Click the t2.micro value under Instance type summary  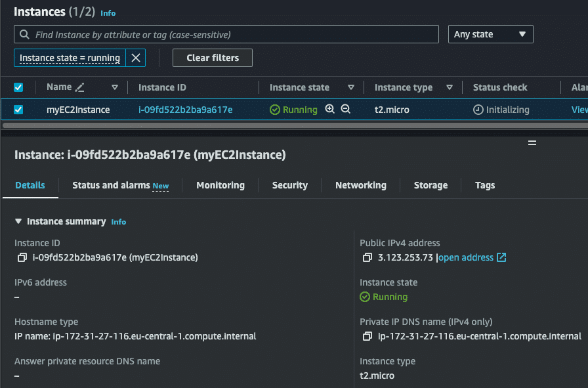377,376
